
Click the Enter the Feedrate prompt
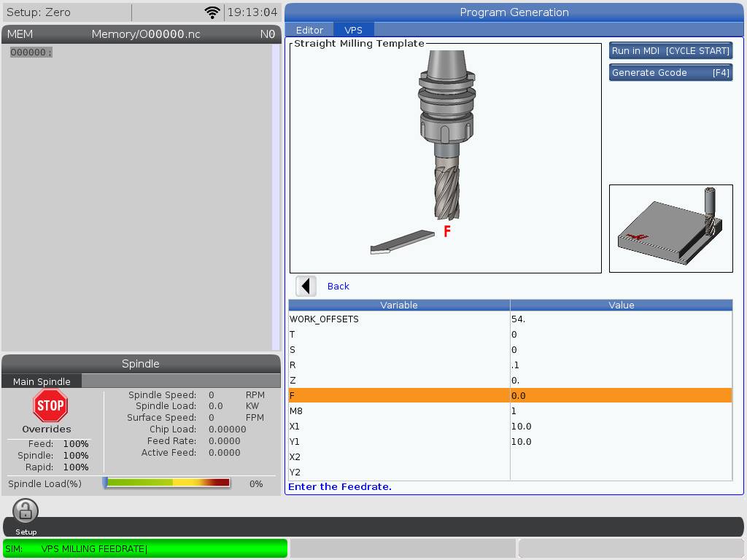pyautogui.click(x=340, y=486)
